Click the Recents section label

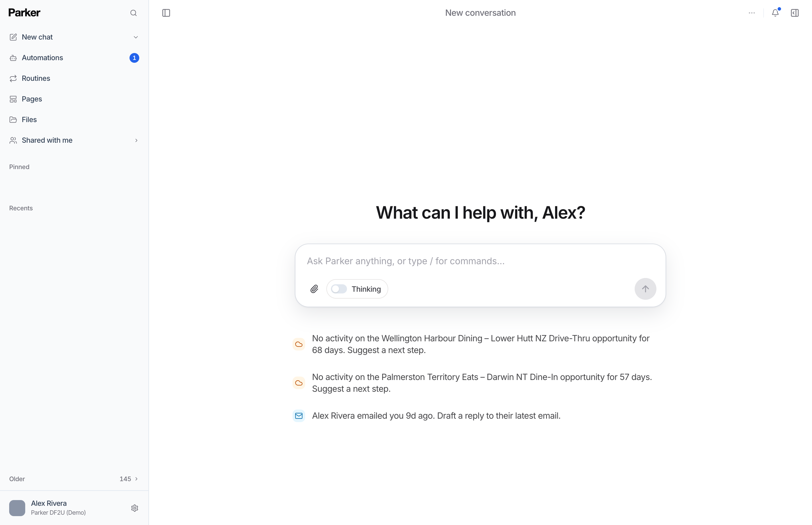[x=21, y=208]
